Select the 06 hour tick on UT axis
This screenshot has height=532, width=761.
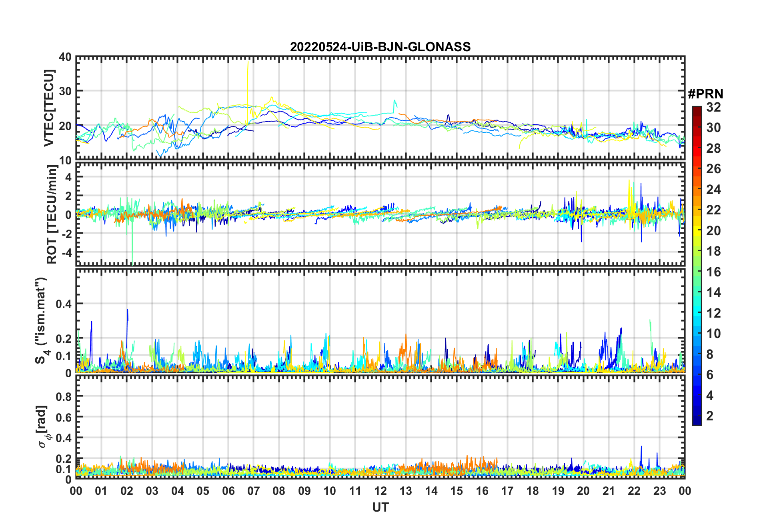228,491
